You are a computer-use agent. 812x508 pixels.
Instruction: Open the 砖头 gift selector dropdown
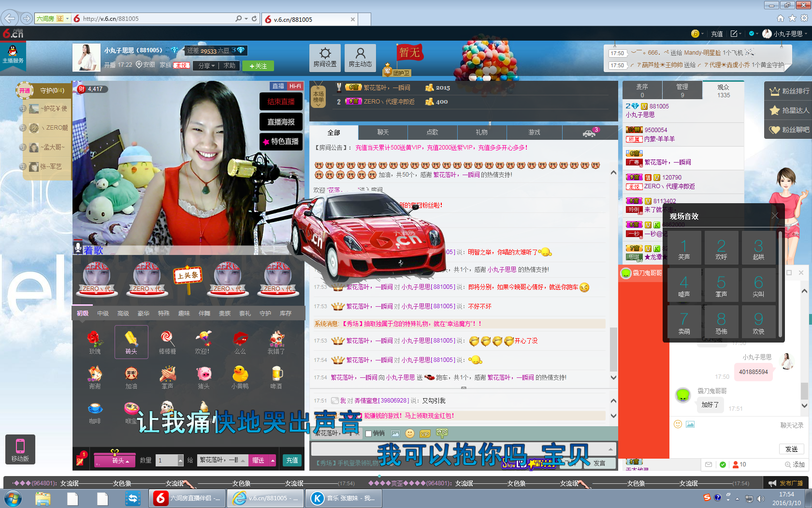(115, 460)
